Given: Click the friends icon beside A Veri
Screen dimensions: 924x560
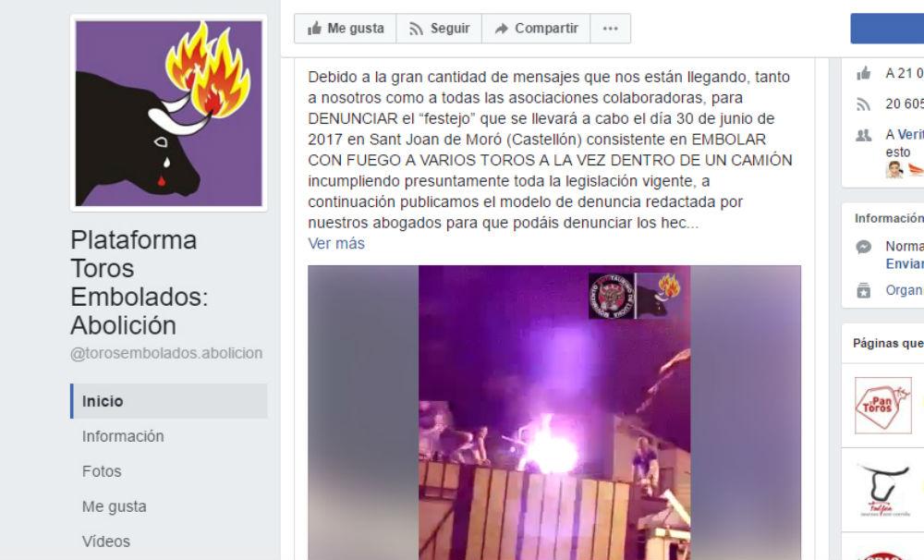Looking at the screenshot, I should coord(863,136).
